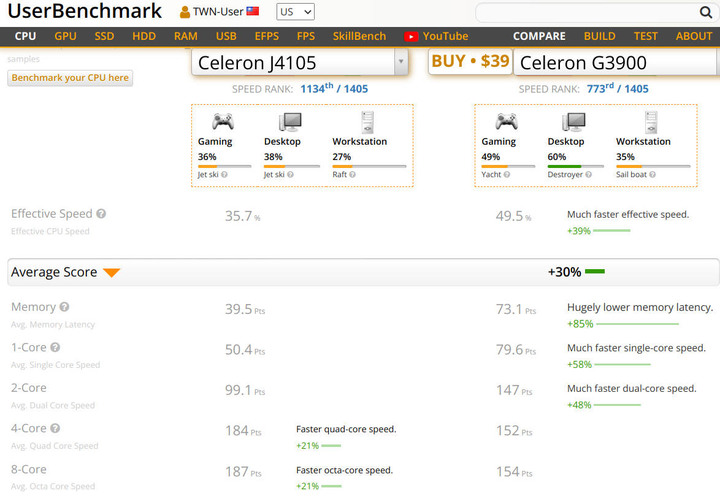This screenshot has width=720, height=496.
Task: Click the Taiwan flag icon
Action: [x=253, y=11]
